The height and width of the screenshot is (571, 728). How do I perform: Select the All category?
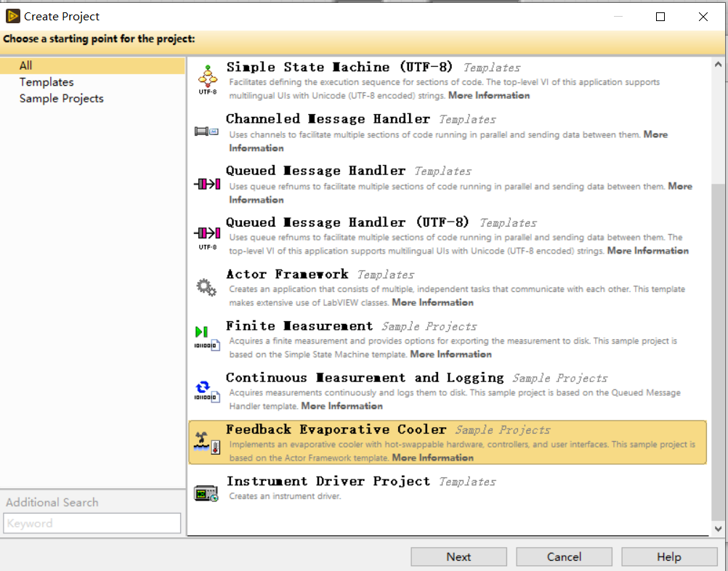point(92,65)
